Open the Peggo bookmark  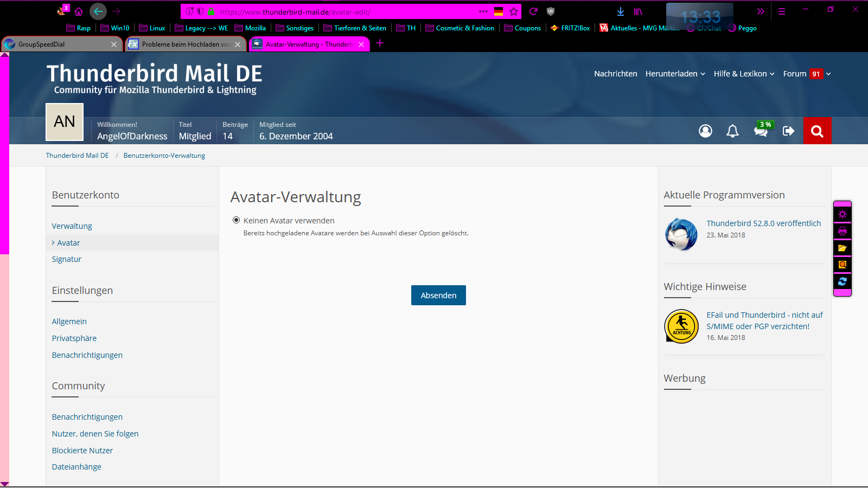742,28
